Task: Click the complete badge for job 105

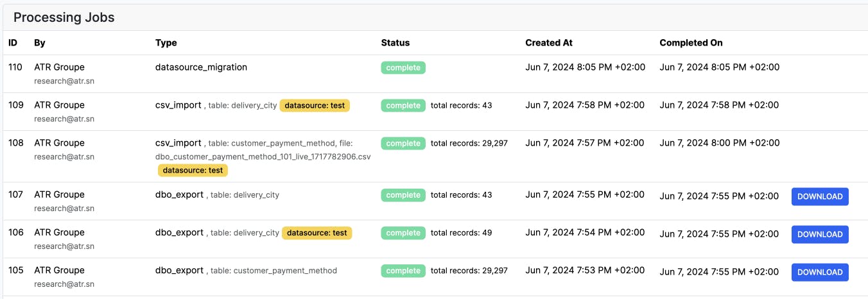Action: [x=403, y=271]
